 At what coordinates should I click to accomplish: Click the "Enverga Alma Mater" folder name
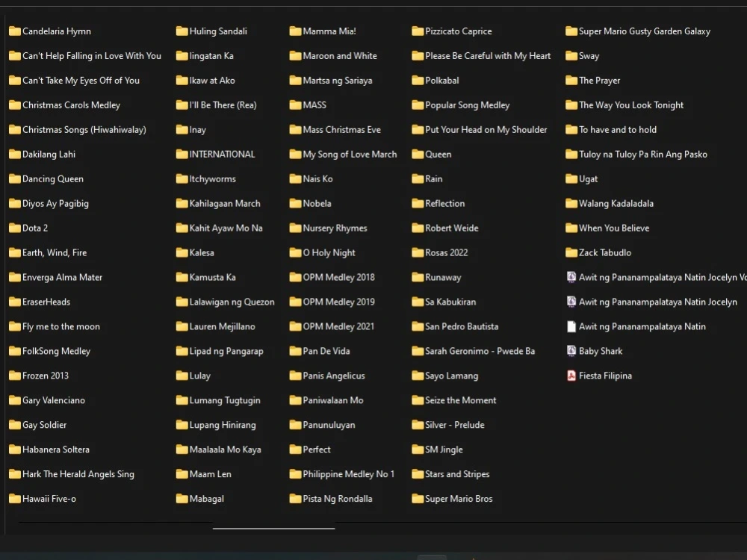[x=63, y=277]
